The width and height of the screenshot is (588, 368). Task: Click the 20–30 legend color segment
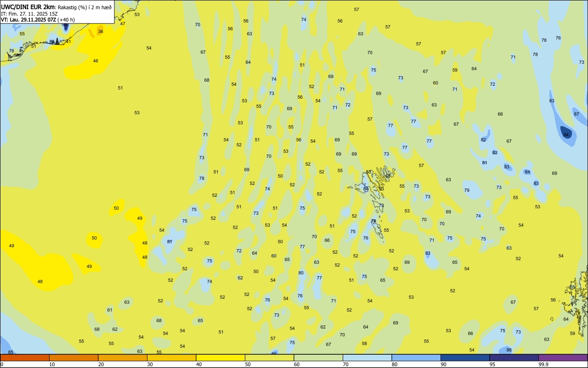123,357
